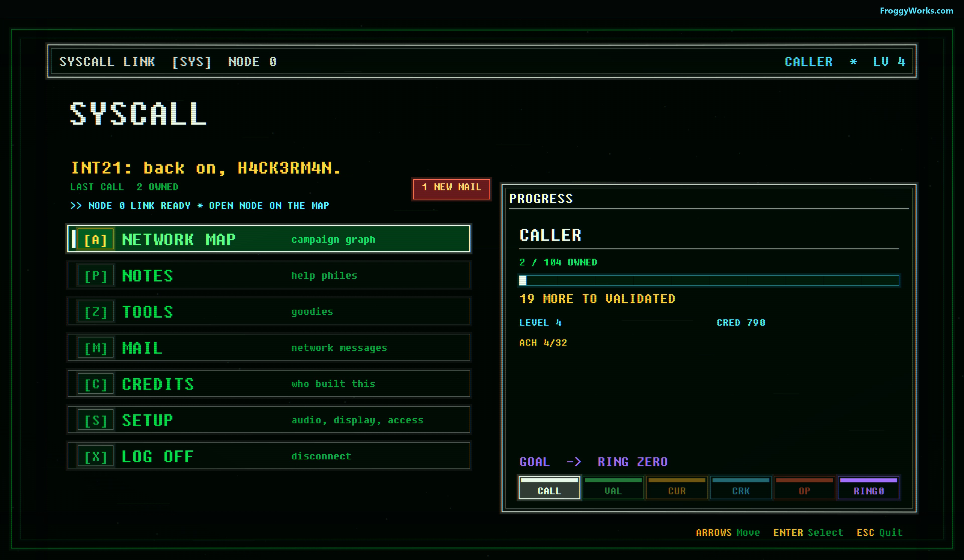Select the VAL rank tile
This screenshot has height=560, width=964.
tap(613, 487)
